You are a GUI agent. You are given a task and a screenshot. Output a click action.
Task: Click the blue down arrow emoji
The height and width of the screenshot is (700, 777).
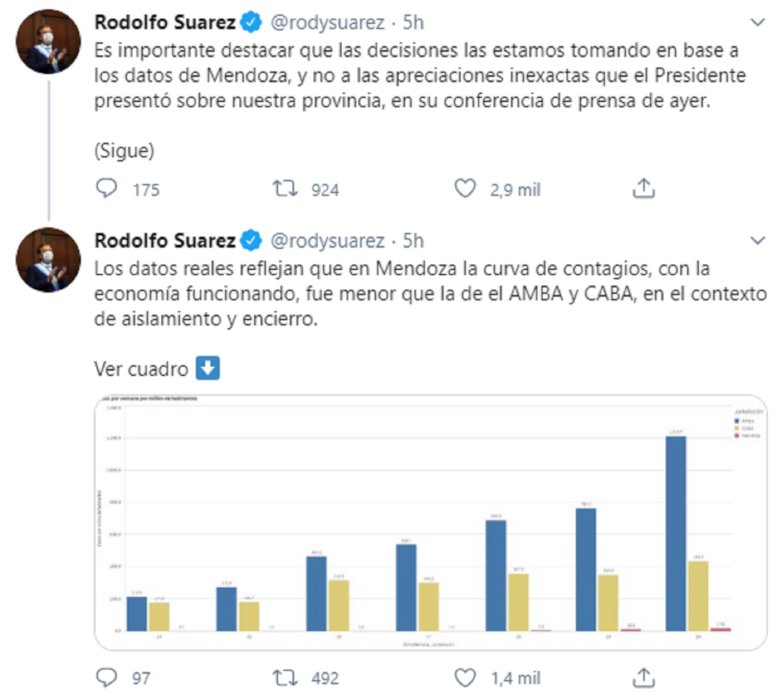tap(208, 368)
